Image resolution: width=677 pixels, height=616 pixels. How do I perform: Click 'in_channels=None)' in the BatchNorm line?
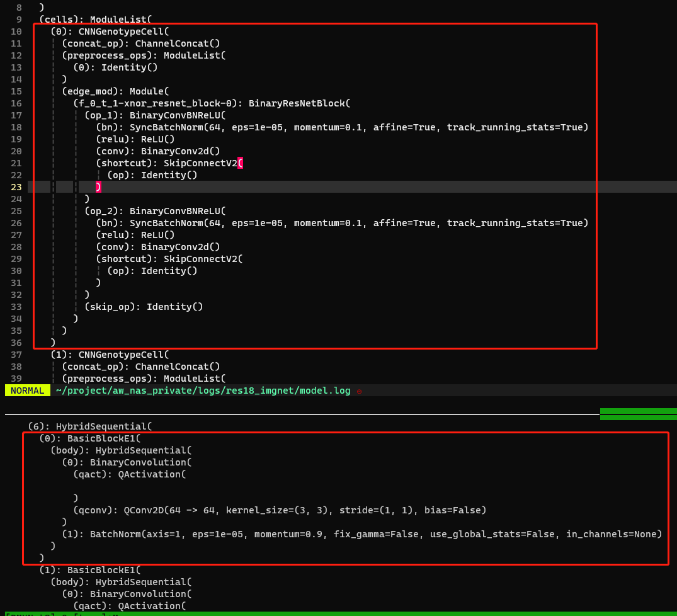[614, 534]
